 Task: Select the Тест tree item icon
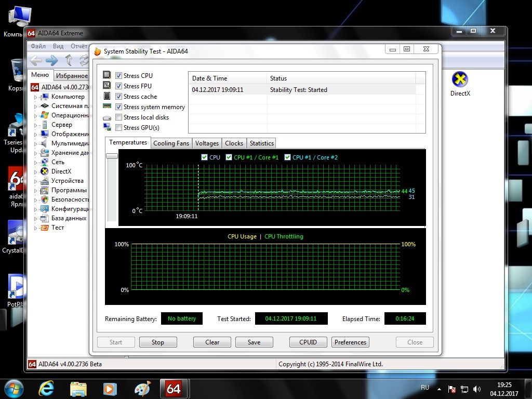click(x=45, y=228)
